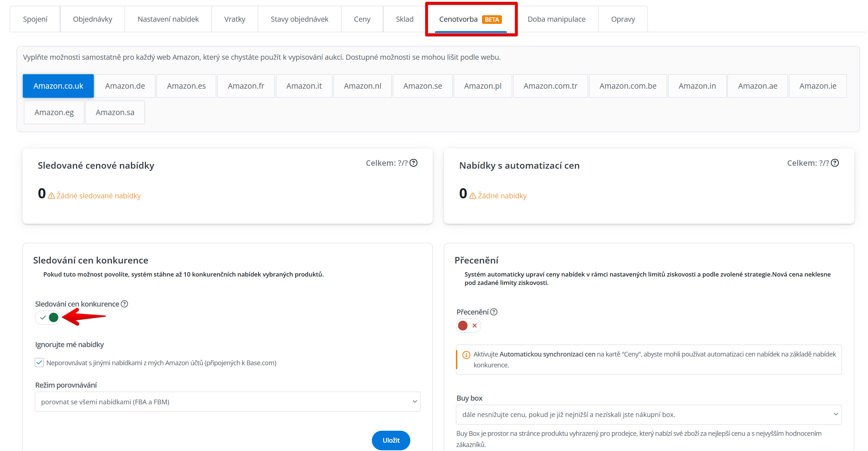868x451 pixels.
Task: Click the Buy box field label
Action: click(469, 398)
